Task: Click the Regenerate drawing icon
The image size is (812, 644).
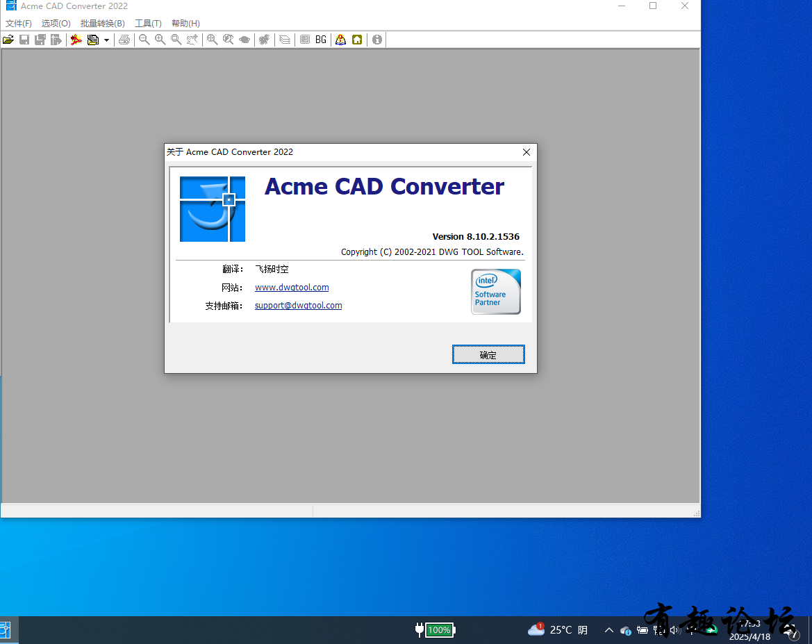Action: click(x=264, y=40)
